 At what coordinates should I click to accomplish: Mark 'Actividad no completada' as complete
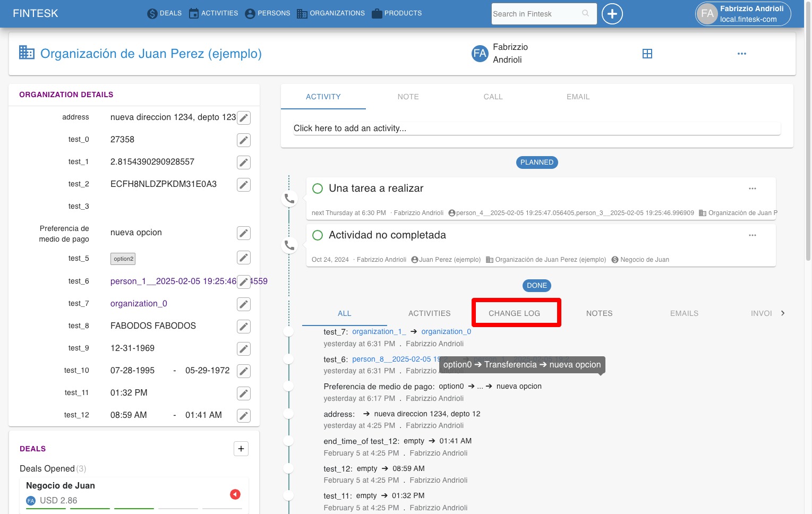tap(318, 235)
